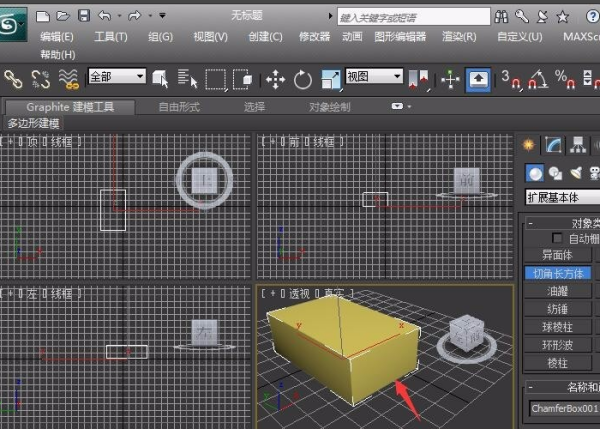
Task: Open the 动画 menu
Action: point(352,37)
